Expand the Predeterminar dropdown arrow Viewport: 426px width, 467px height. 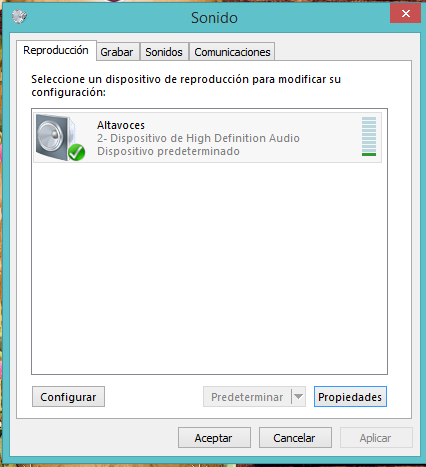[x=298, y=397]
